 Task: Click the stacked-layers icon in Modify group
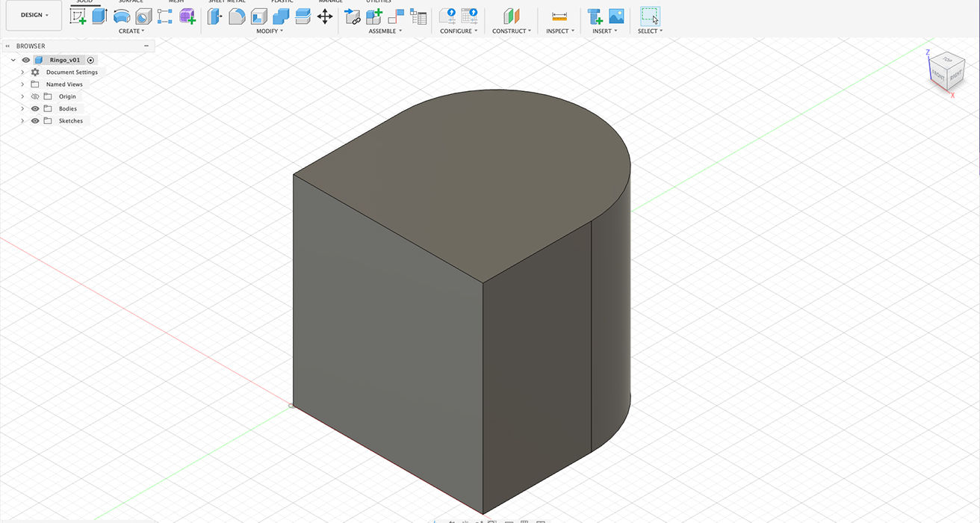pos(303,16)
